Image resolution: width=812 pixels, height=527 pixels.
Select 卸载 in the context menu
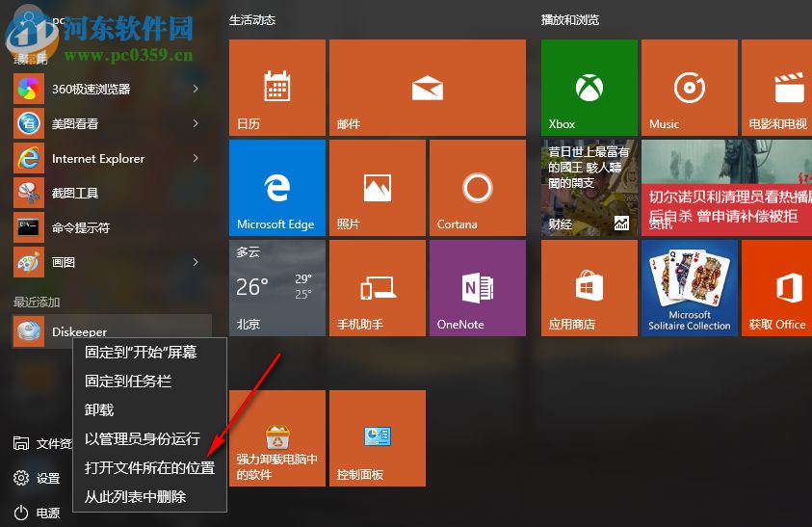tap(149, 409)
